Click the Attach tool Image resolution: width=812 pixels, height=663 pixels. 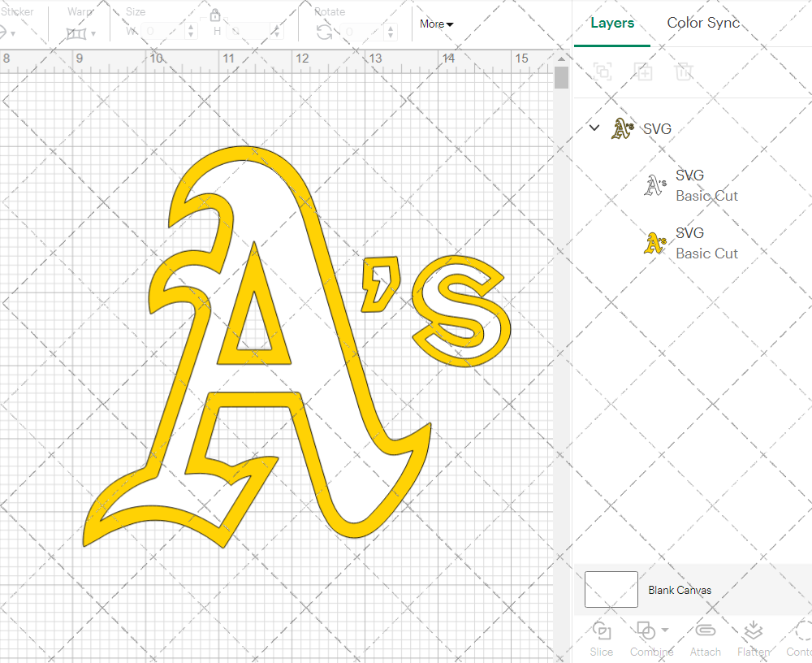coord(705,639)
